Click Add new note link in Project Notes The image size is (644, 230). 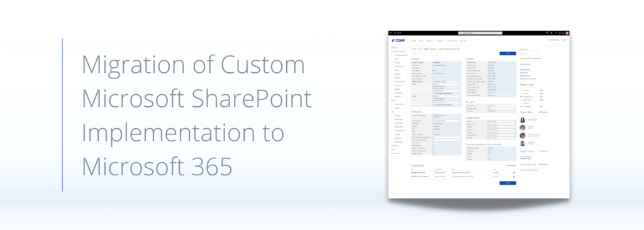(511, 165)
